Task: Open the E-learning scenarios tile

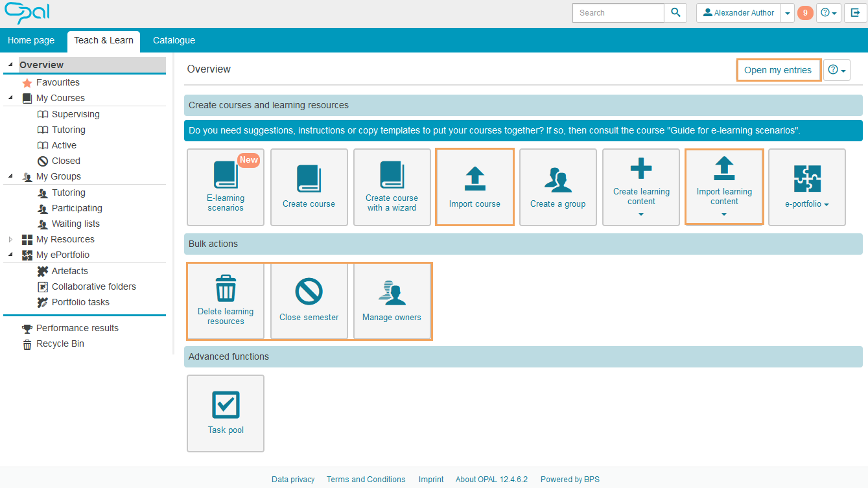Action: pyautogui.click(x=226, y=187)
